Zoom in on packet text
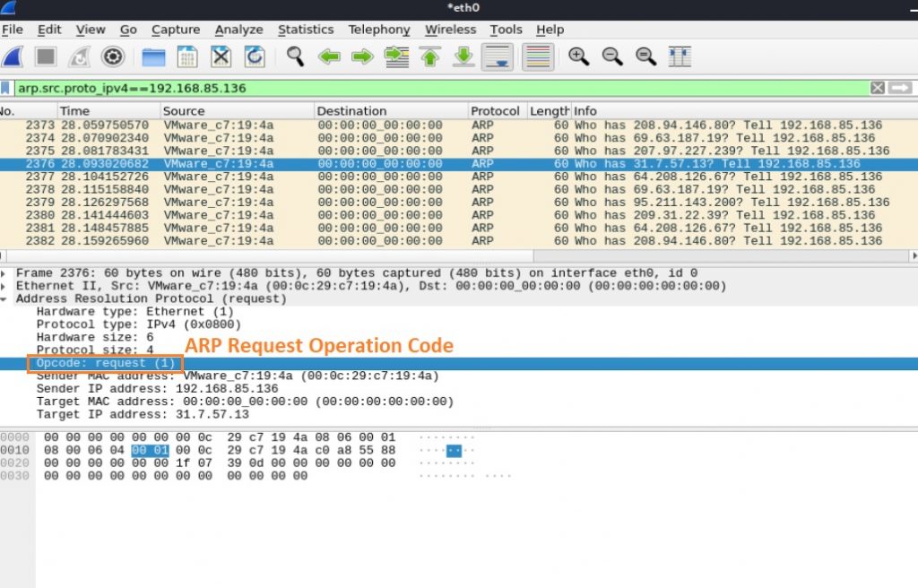 (x=578, y=56)
